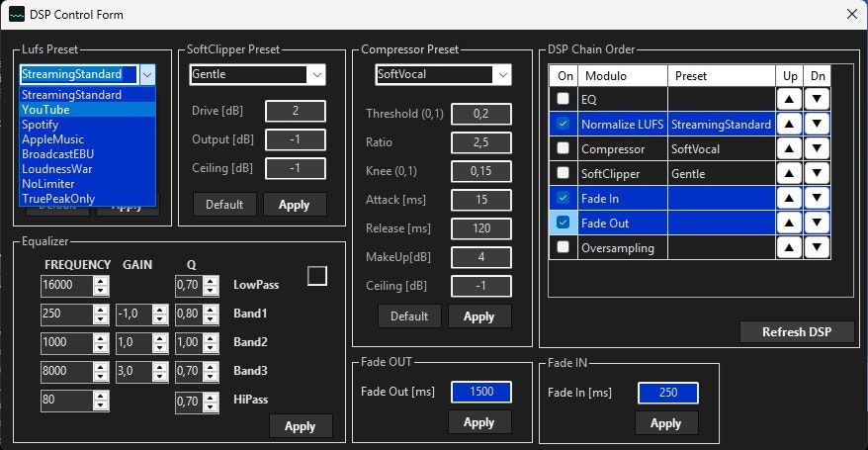Choose BroadcastEBU Lufs preset

click(87, 154)
